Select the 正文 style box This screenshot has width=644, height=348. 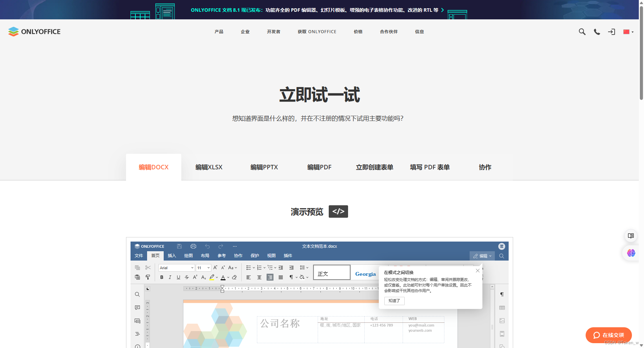click(332, 272)
